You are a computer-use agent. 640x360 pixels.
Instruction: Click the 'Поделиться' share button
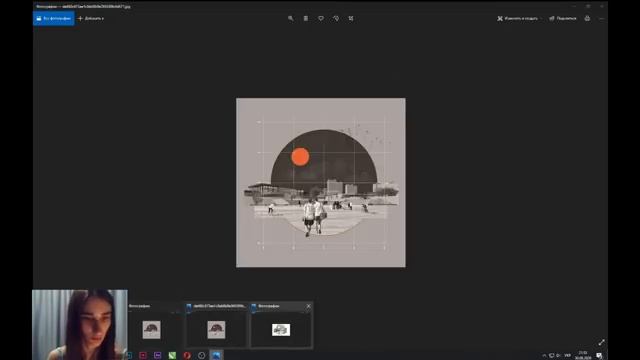[563, 18]
